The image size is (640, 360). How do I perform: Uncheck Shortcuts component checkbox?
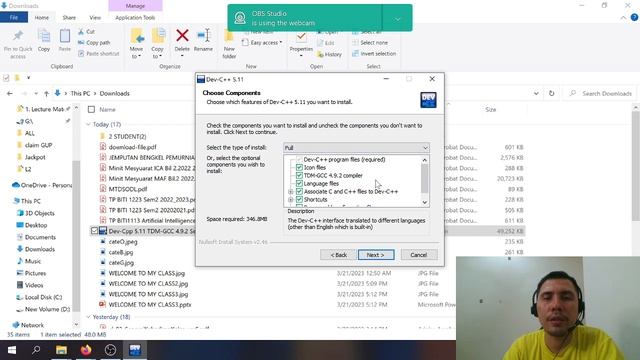tap(299, 199)
